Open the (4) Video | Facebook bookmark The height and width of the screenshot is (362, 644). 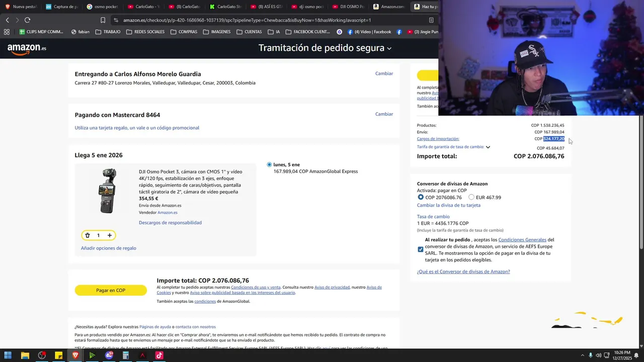[x=369, y=32]
